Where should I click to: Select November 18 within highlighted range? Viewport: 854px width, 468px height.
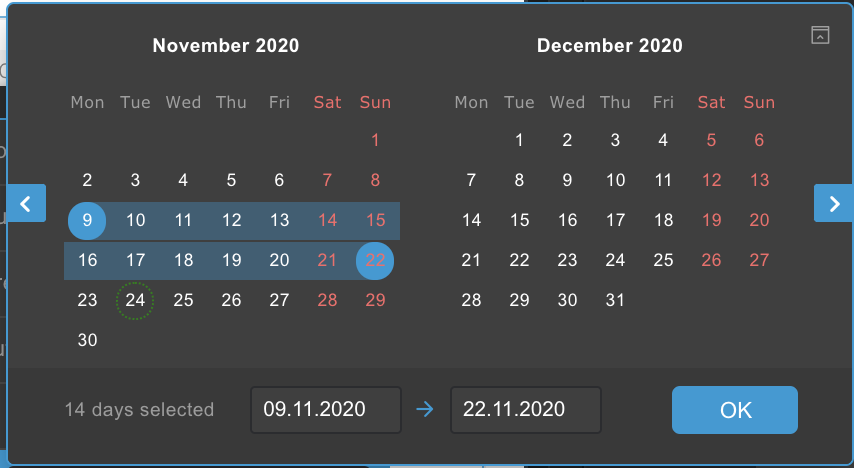(x=183, y=260)
